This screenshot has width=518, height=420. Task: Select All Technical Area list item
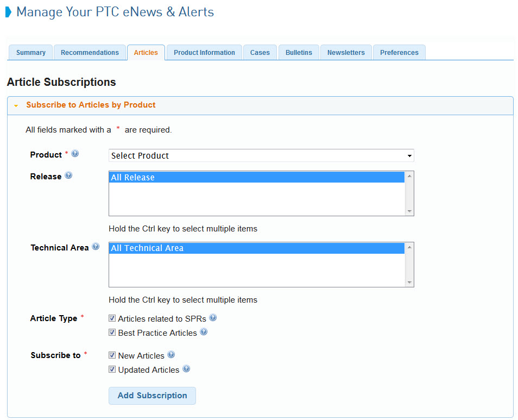click(257, 248)
